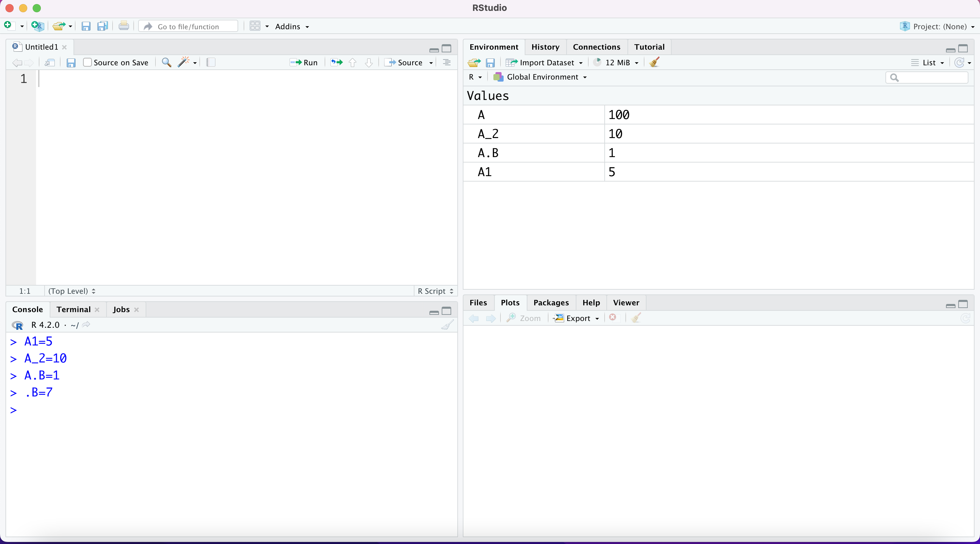Click the re-run previous code region icon

(336, 62)
